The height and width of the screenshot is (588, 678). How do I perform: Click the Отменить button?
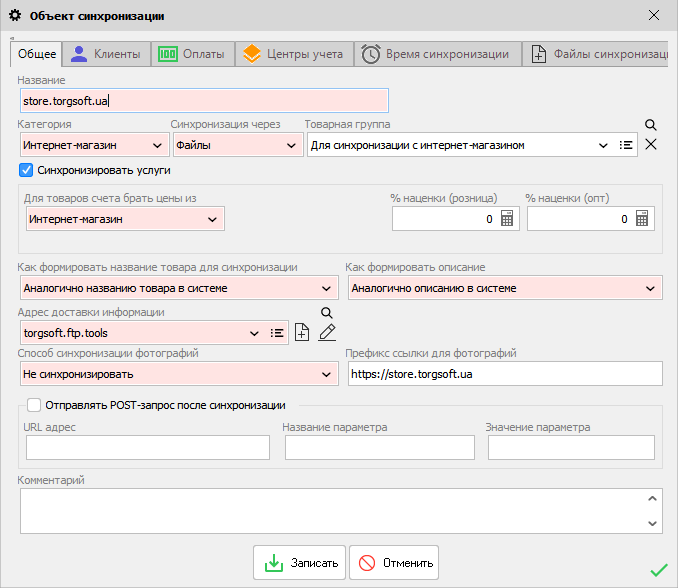coord(393,563)
